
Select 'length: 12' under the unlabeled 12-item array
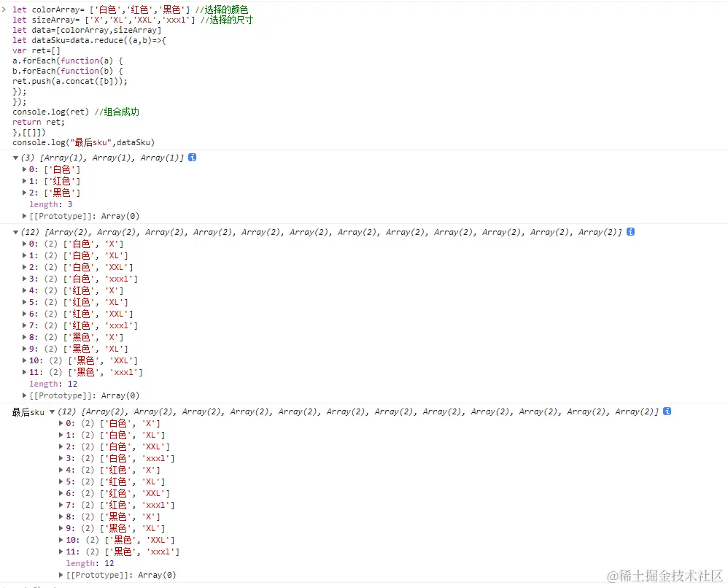click(x=53, y=384)
